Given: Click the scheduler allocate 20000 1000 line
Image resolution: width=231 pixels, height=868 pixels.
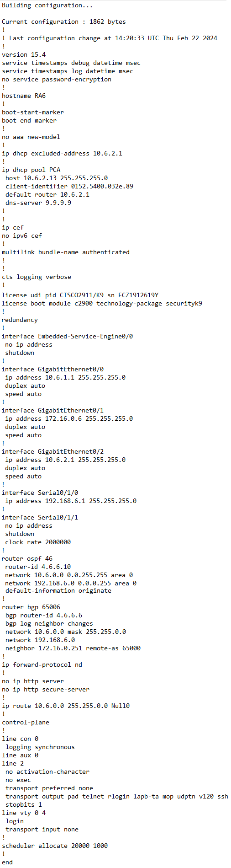Looking at the screenshot, I should tap(55, 846).
